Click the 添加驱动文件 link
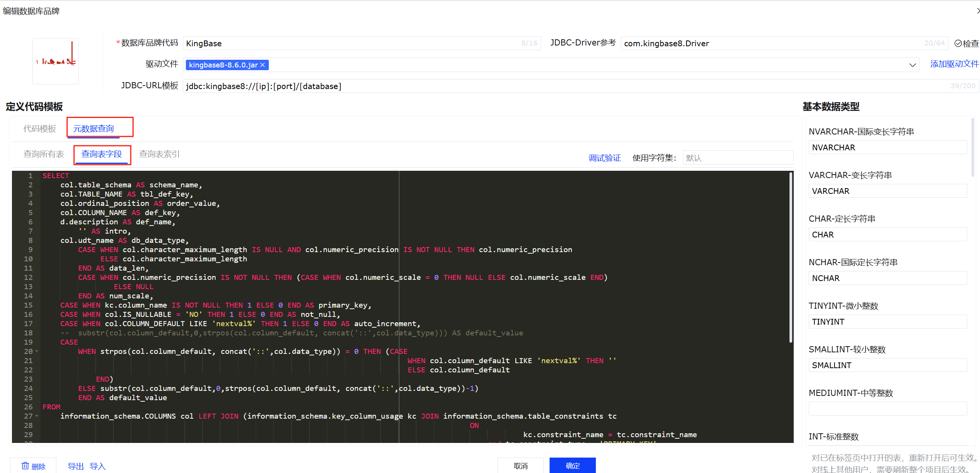 click(954, 64)
